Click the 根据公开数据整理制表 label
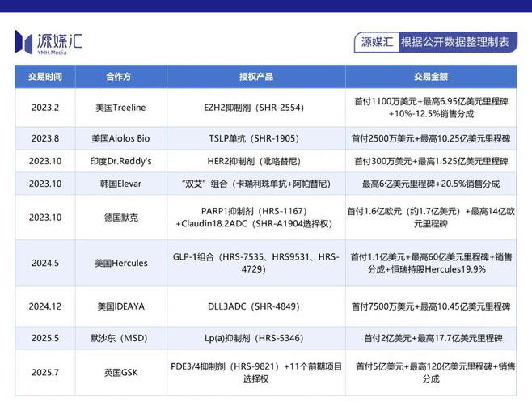Screen dimensions: 532x410 454,42
